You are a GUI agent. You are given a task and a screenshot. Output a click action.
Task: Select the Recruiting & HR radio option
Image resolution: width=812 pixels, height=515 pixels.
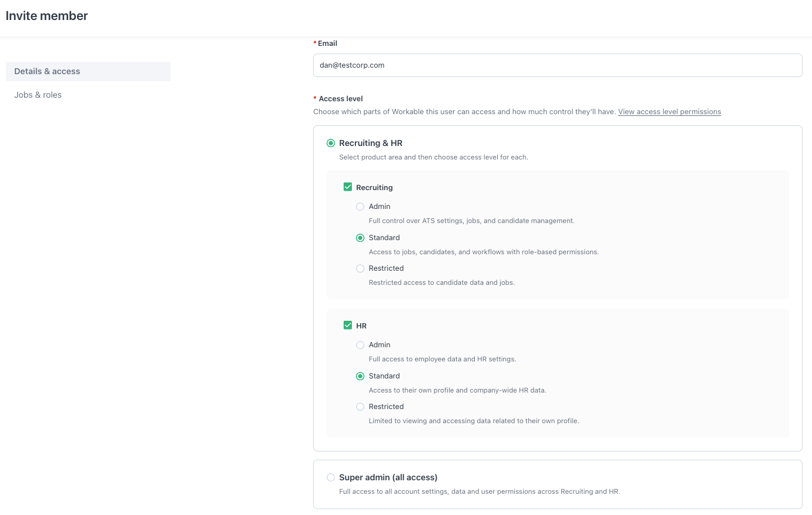coord(331,143)
